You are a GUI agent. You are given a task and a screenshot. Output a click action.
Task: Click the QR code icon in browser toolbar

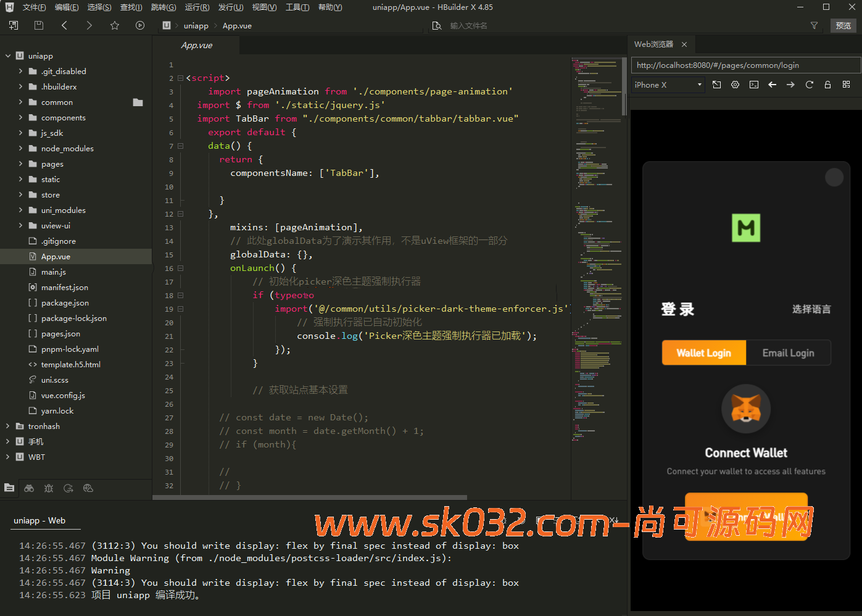pyautogui.click(x=846, y=85)
